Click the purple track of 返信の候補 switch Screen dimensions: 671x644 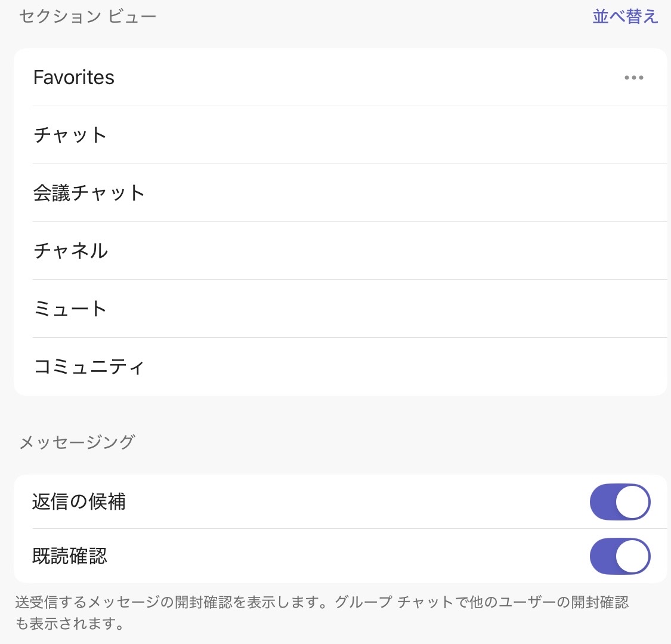602,502
